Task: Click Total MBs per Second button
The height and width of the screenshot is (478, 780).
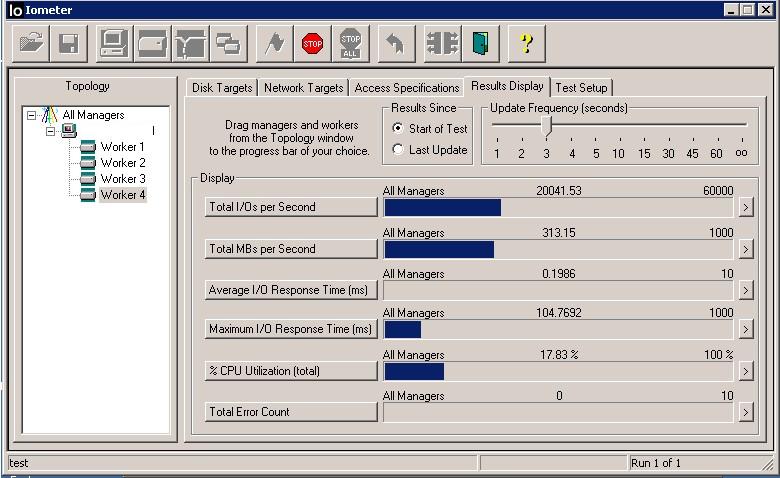Action: coord(291,249)
